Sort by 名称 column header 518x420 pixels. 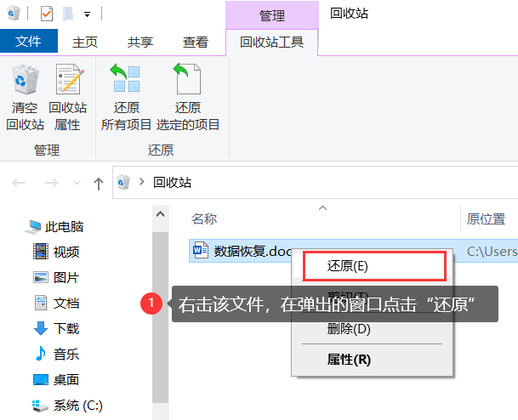[204, 219]
